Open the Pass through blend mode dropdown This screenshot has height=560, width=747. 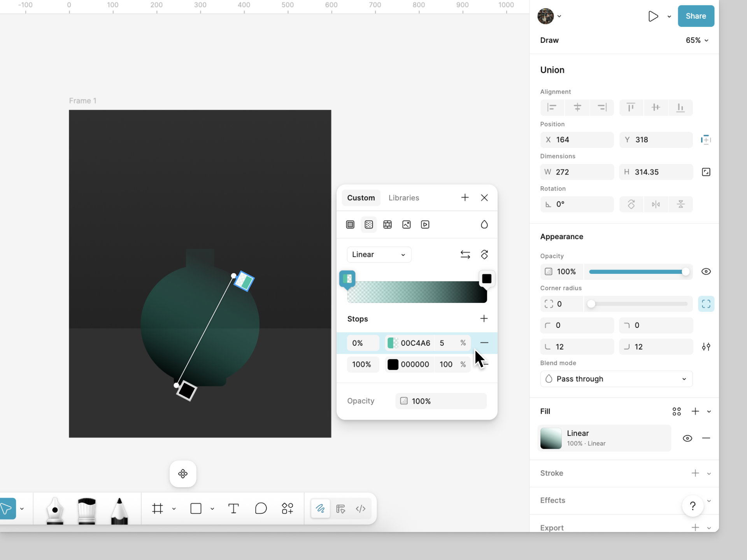coord(616,378)
